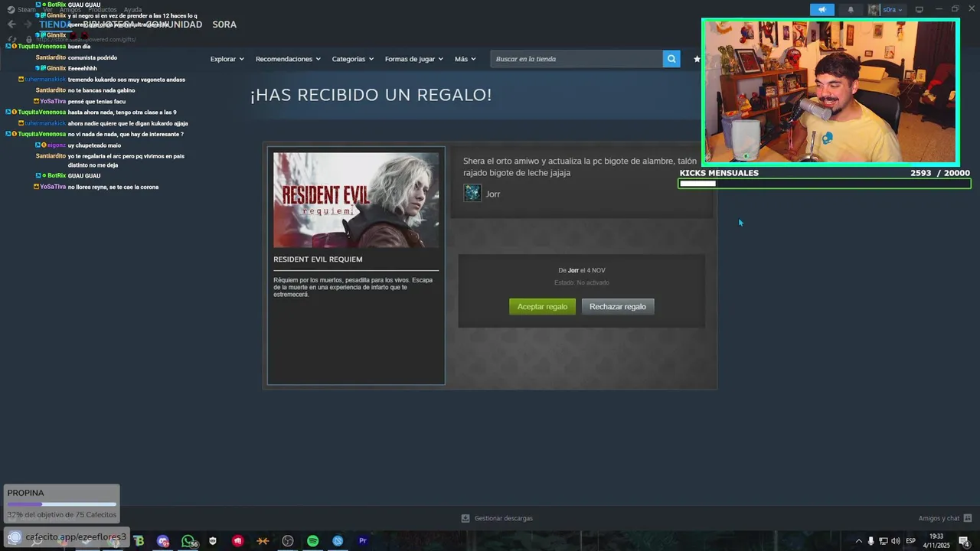Open the taskbar clock and date
Screen dimensions: 980x551
point(936,541)
